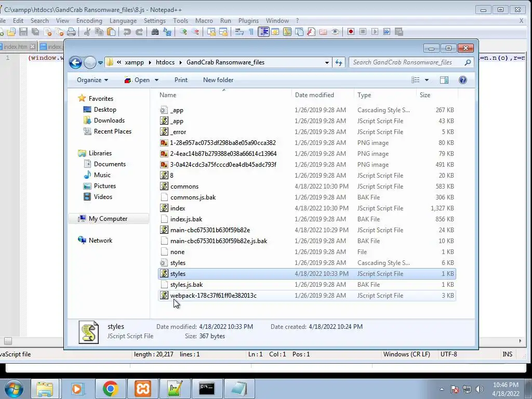Expand the Open button dropdown arrow
The image size is (532, 399).
pyautogui.click(x=157, y=80)
